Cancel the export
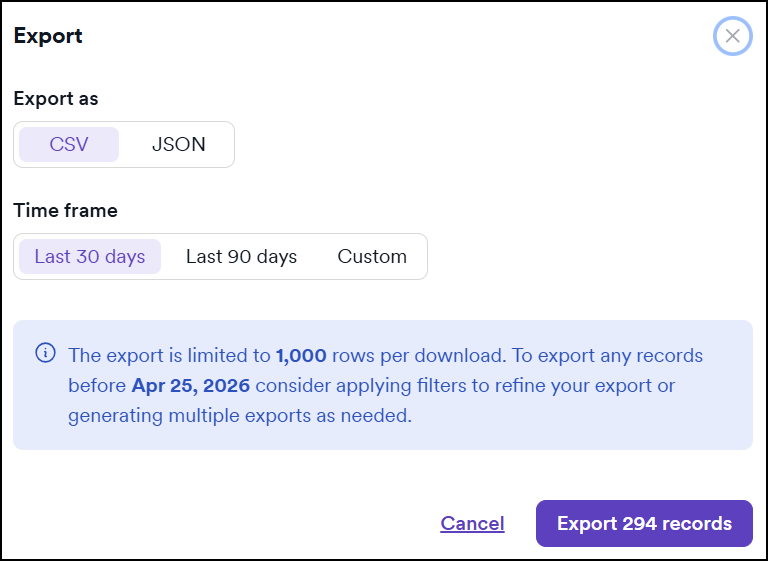The image size is (768, 561). [x=472, y=523]
